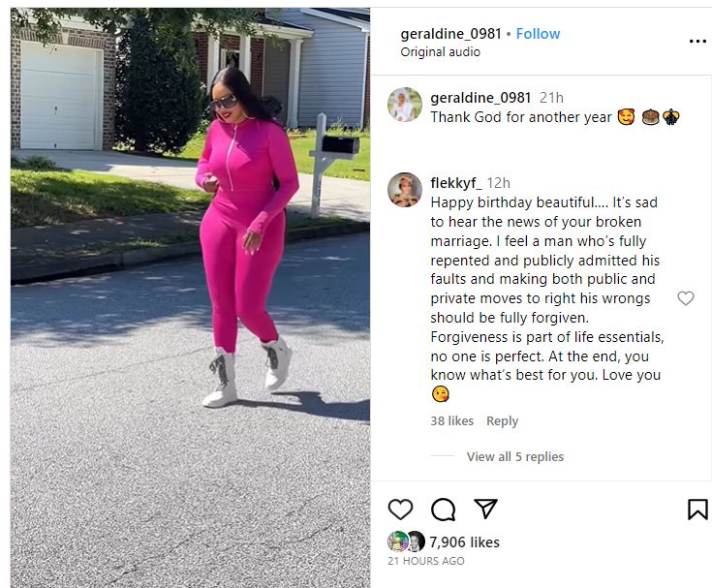This screenshot has width=712, height=588.
Task: Open geraldine_0981 profile from the header username
Action: point(450,34)
